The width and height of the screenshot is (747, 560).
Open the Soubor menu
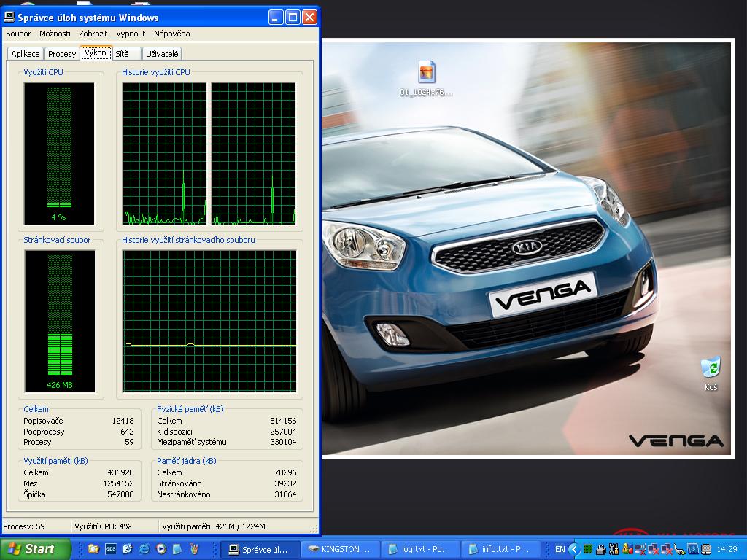click(x=18, y=34)
